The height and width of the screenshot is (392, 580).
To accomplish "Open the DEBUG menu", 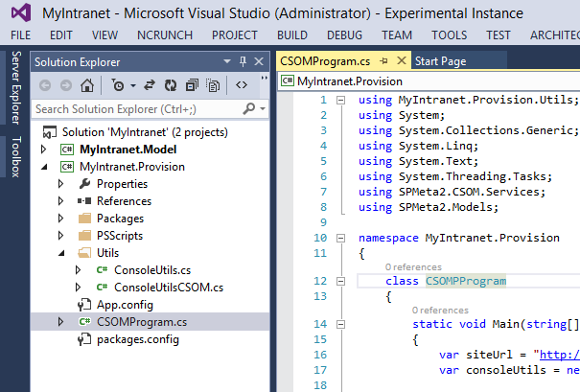I will click(344, 35).
